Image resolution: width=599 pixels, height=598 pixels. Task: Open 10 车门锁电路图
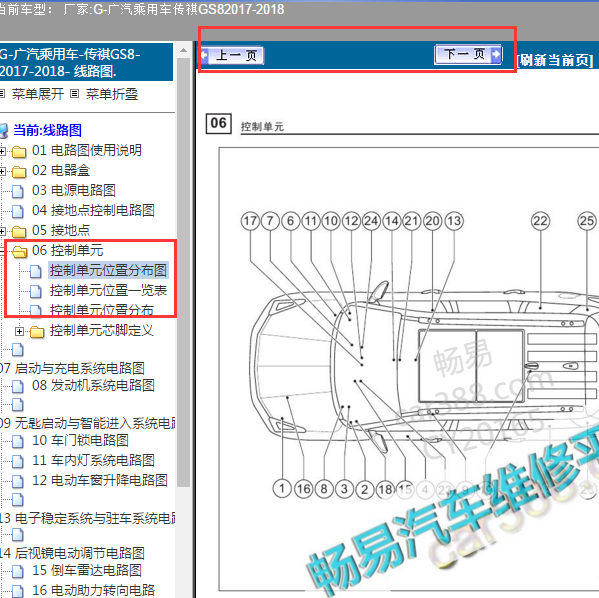click(80, 440)
